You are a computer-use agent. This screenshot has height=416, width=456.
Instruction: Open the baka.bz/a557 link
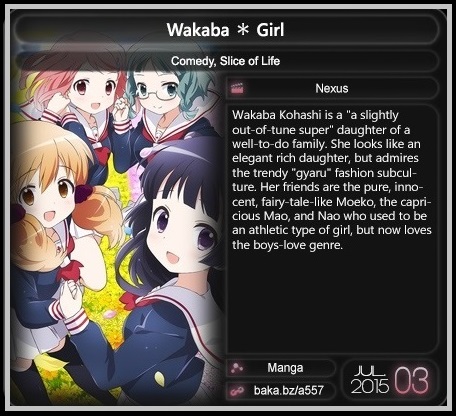pyautogui.click(x=289, y=390)
